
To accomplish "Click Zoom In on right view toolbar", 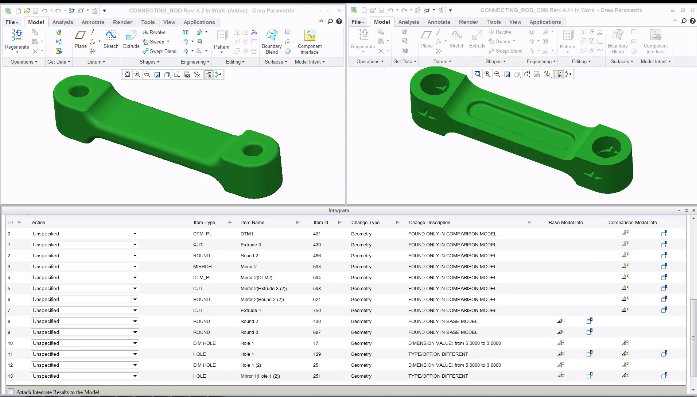I will 487,74.
